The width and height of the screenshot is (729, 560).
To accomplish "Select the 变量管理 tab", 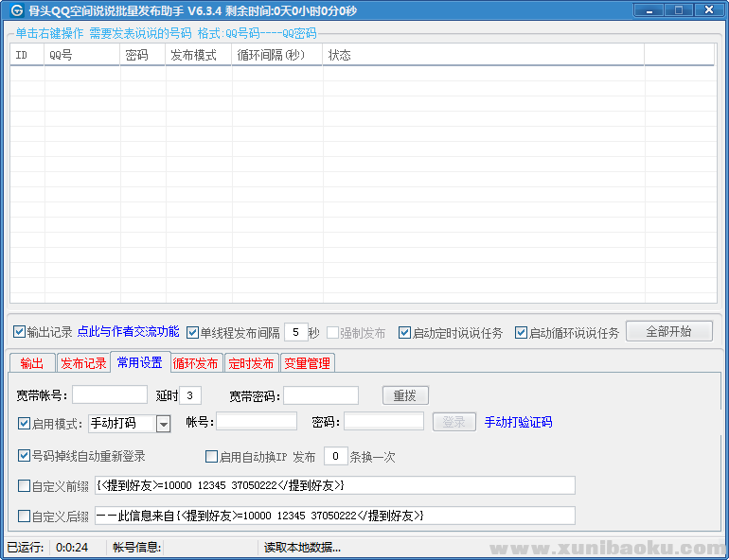I will (307, 363).
